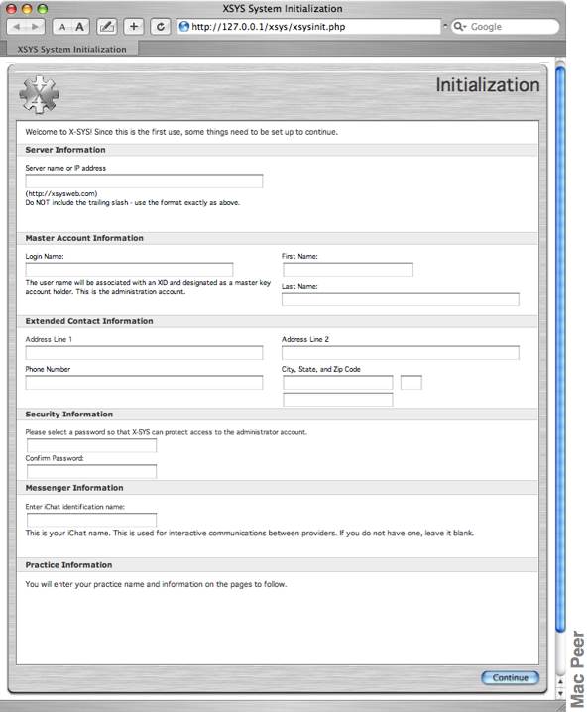Click the Last Name text box

(x=400, y=299)
